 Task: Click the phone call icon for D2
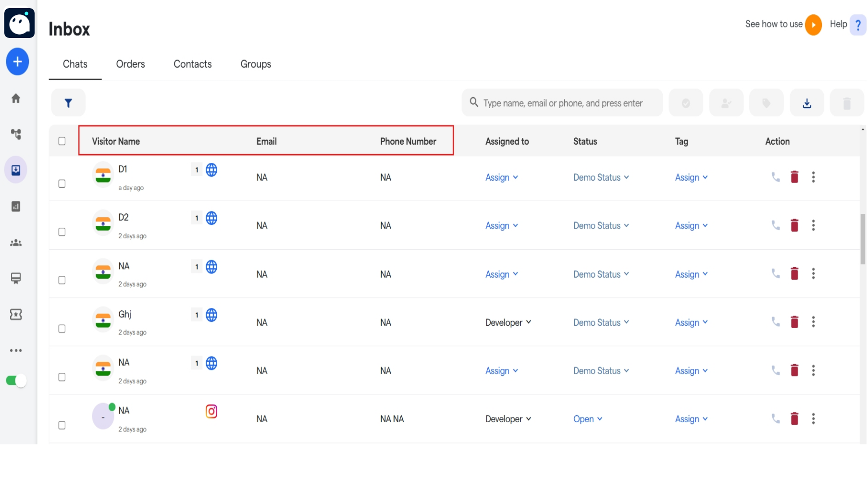tap(775, 225)
